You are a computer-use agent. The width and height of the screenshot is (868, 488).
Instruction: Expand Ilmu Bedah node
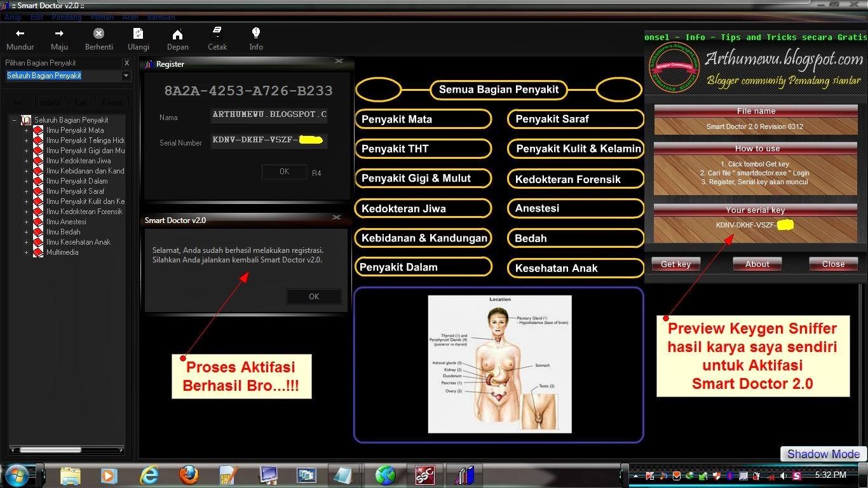[26, 232]
